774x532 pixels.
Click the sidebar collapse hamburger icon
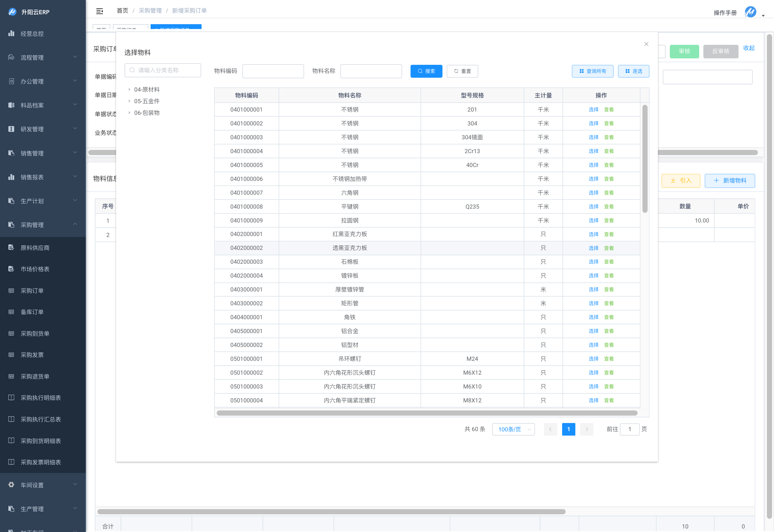click(99, 11)
